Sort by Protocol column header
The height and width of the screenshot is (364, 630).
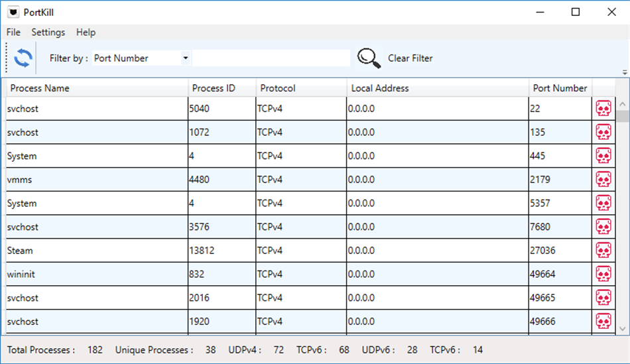pos(301,88)
